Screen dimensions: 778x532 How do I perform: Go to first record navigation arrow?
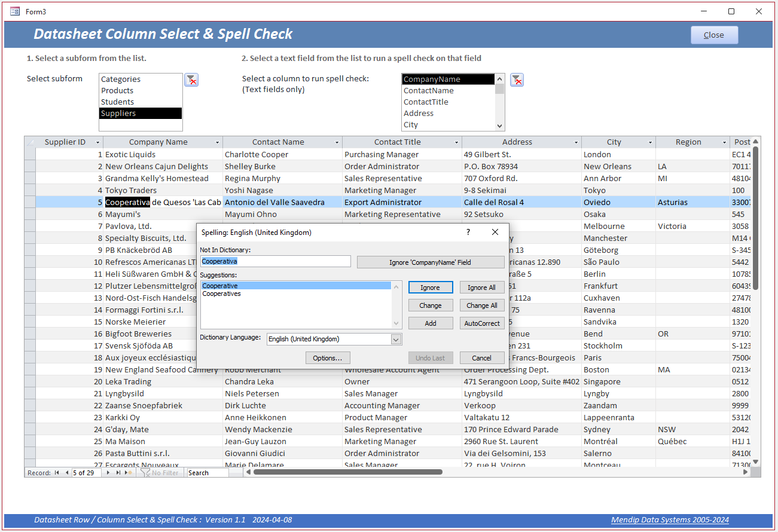click(57, 473)
